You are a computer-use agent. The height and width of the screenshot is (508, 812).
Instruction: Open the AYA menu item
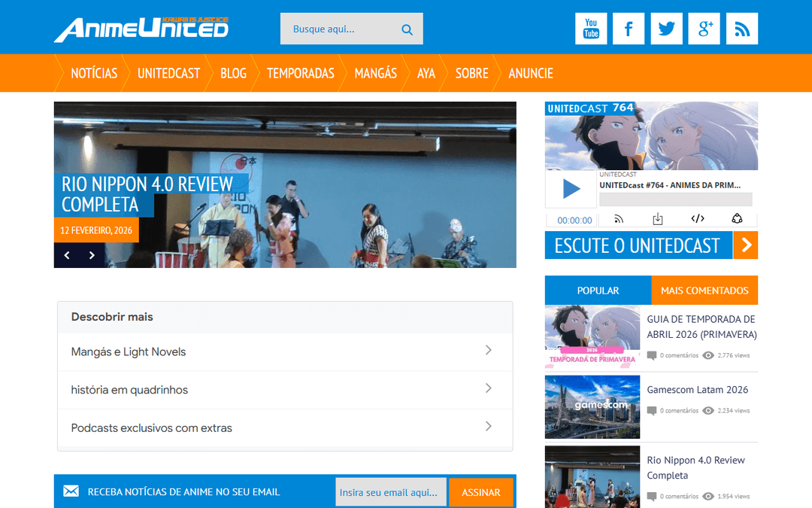[426, 73]
